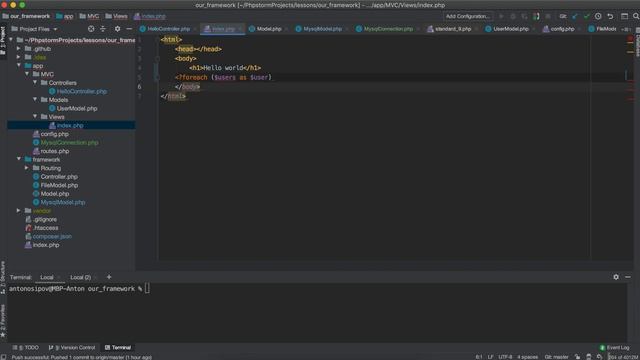Expand the .github folder
Image resolution: width=640 pixels, height=360 pixels.
(19, 48)
